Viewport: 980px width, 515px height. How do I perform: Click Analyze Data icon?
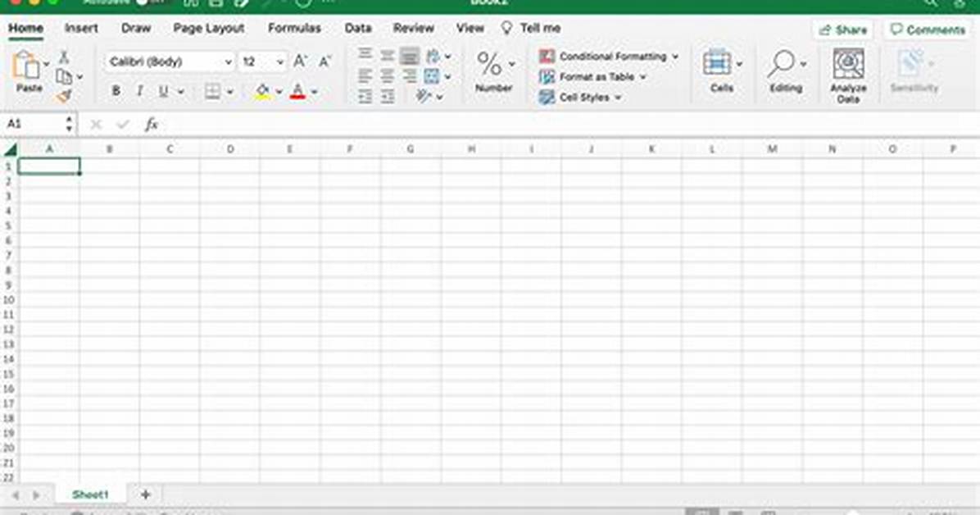coord(848,63)
